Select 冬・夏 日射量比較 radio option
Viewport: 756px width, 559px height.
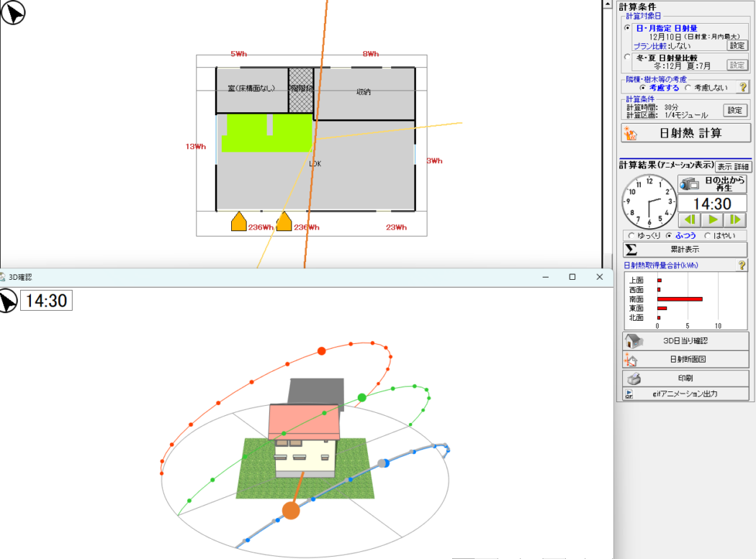point(627,57)
